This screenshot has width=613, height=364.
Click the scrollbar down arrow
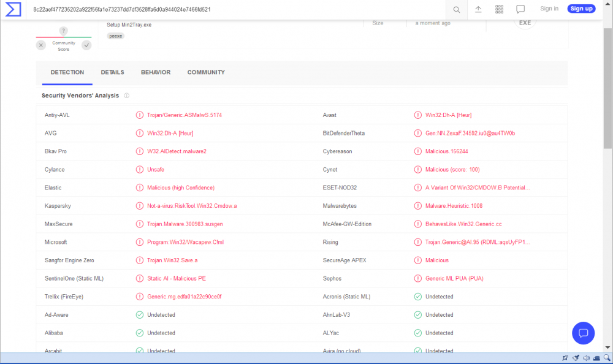[x=607, y=348]
